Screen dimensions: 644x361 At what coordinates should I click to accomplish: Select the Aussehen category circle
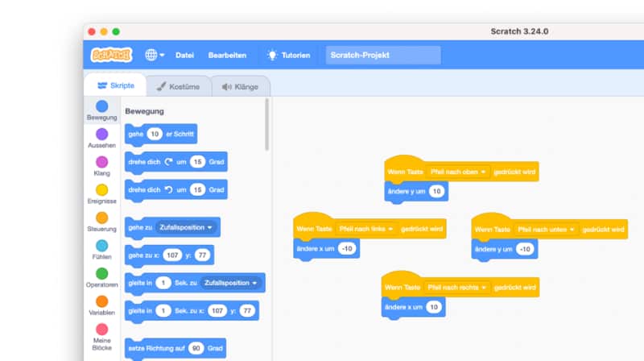coord(102,134)
